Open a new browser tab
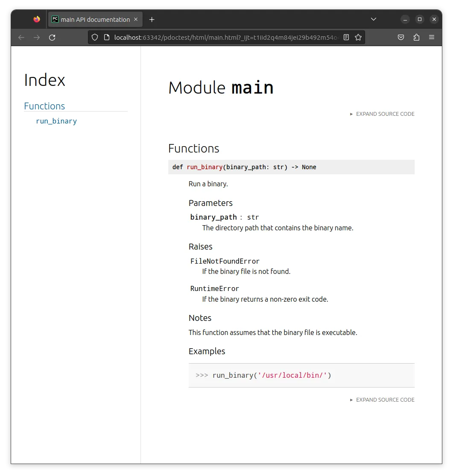Screen dimensions: 453x476 (152, 19)
